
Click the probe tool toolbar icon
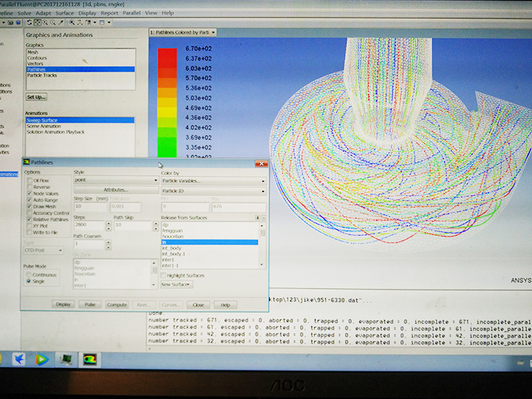point(61,22)
